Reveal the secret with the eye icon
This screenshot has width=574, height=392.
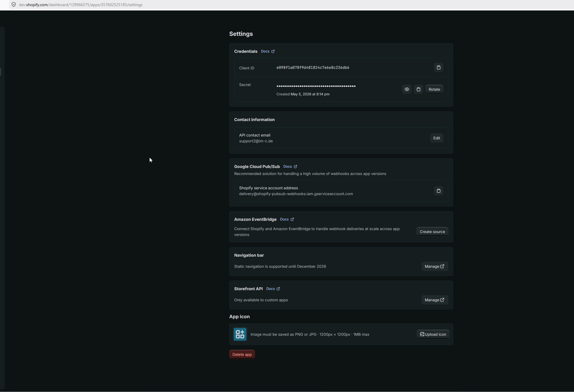pyautogui.click(x=407, y=89)
